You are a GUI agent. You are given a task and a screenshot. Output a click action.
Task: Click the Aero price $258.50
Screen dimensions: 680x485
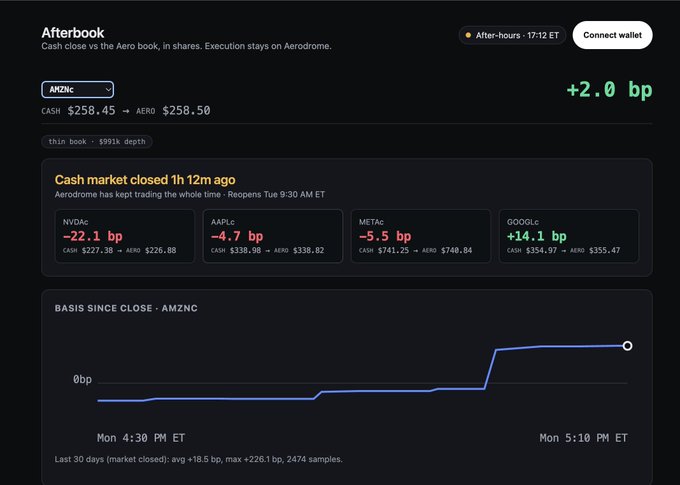(x=186, y=111)
